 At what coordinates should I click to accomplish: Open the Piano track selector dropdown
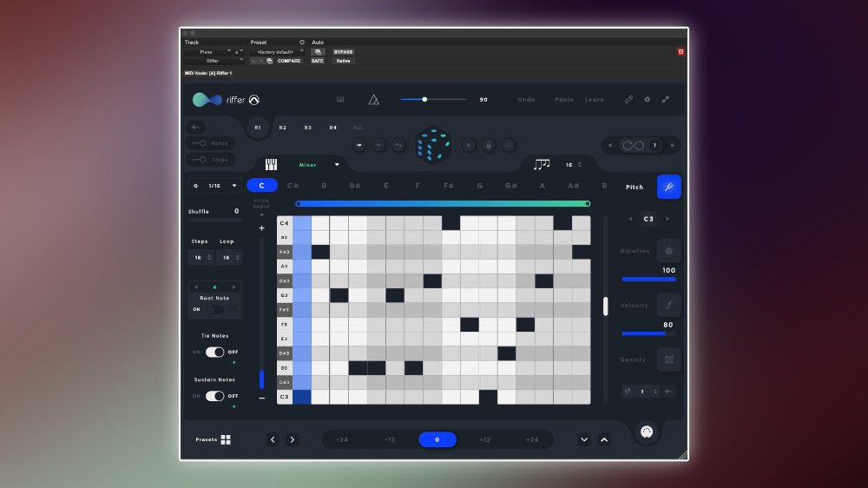click(x=208, y=52)
